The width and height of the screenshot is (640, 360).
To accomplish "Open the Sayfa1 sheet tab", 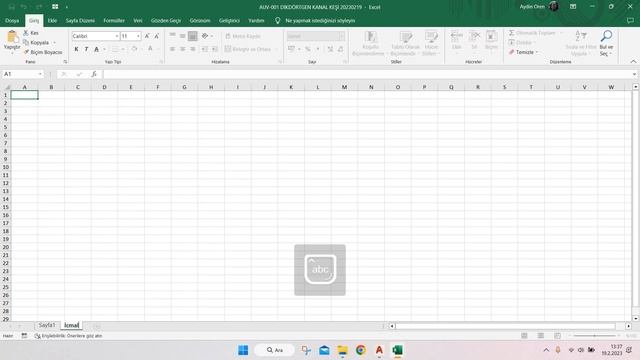I will [x=47, y=325].
